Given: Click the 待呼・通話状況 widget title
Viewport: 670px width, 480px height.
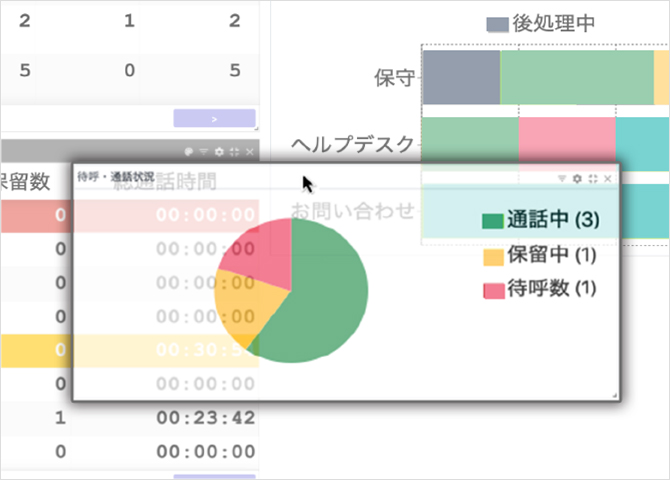Looking at the screenshot, I should point(115,177).
